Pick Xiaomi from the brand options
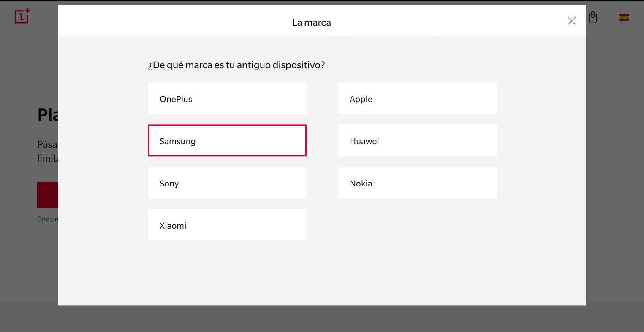The height and width of the screenshot is (332, 644). click(x=227, y=225)
